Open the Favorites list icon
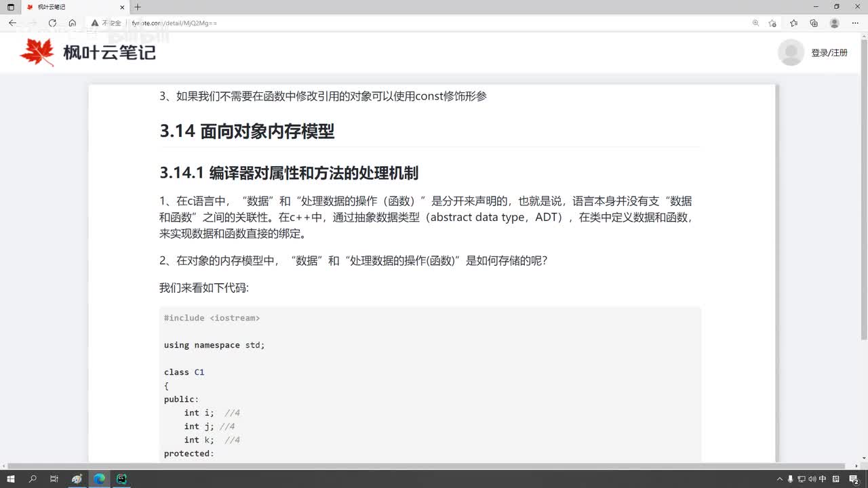Image resolution: width=868 pixels, height=488 pixels. (x=793, y=23)
